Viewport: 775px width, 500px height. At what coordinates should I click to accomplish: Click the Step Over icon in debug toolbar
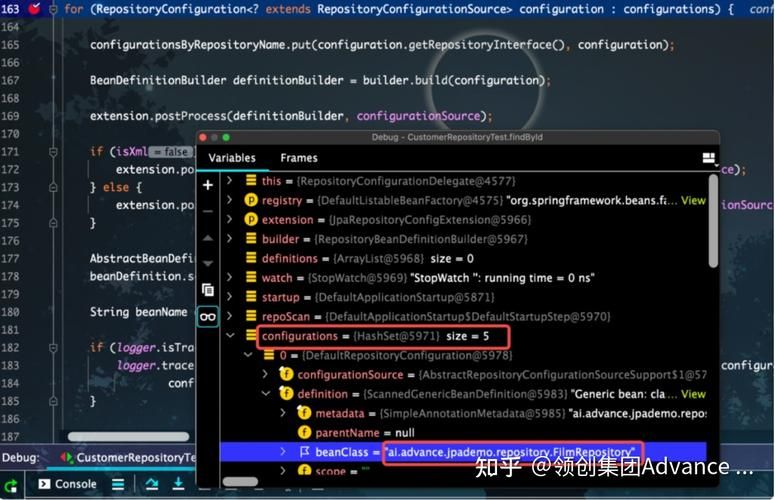(152, 484)
